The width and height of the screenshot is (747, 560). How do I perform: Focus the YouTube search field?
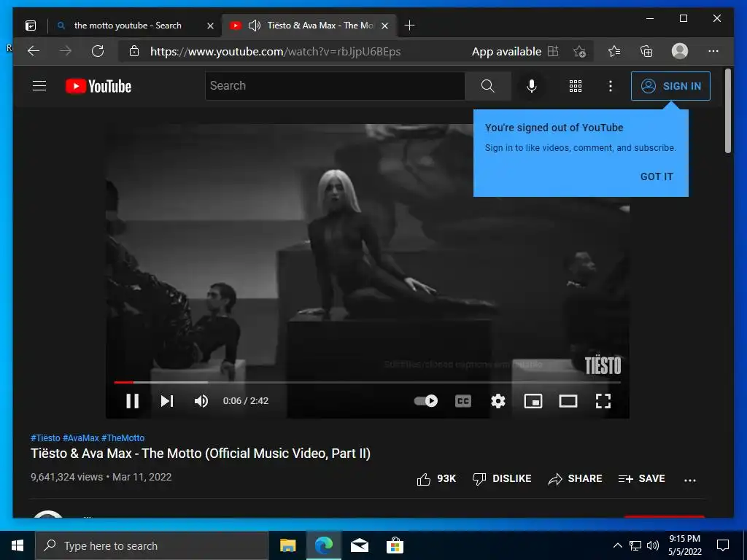335,86
